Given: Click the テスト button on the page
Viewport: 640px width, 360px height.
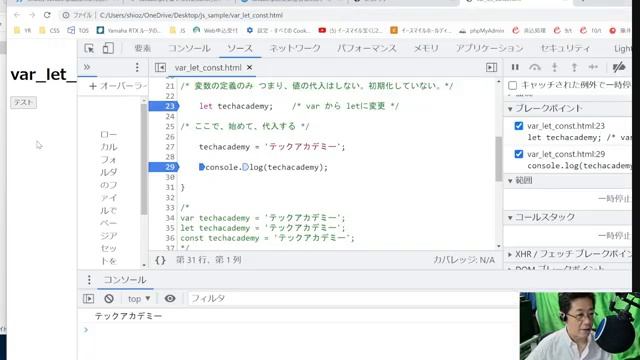Looking at the screenshot, I should pos(23,102).
